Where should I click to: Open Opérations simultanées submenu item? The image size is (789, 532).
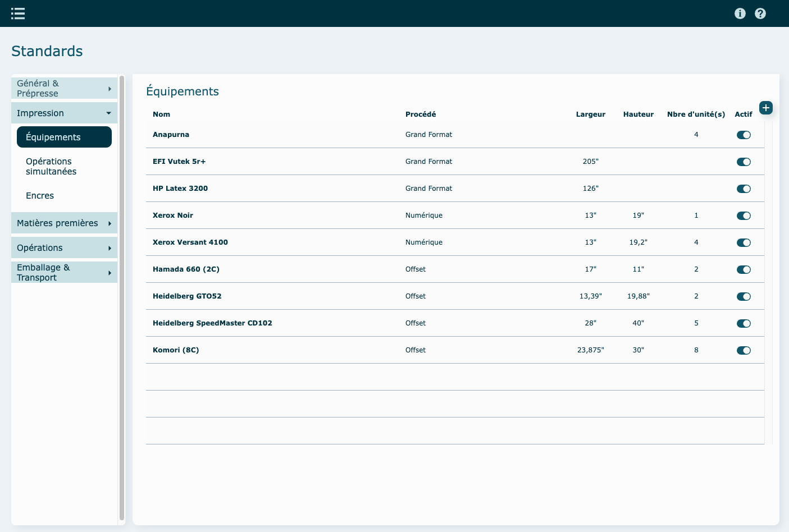(51, 167)
